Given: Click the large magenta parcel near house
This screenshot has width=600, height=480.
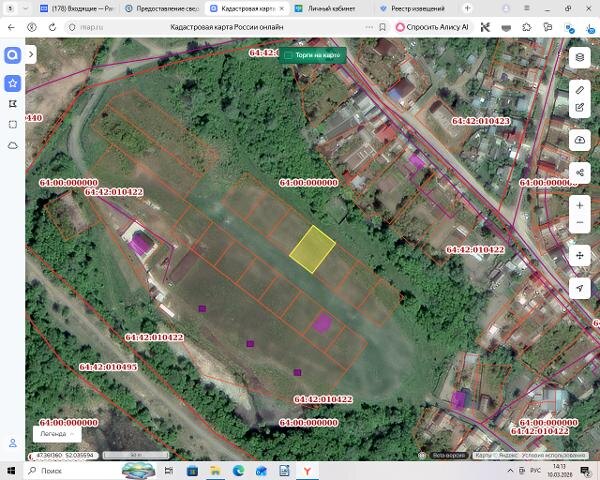Looking at the screenshot, I should tap(140, 243).
